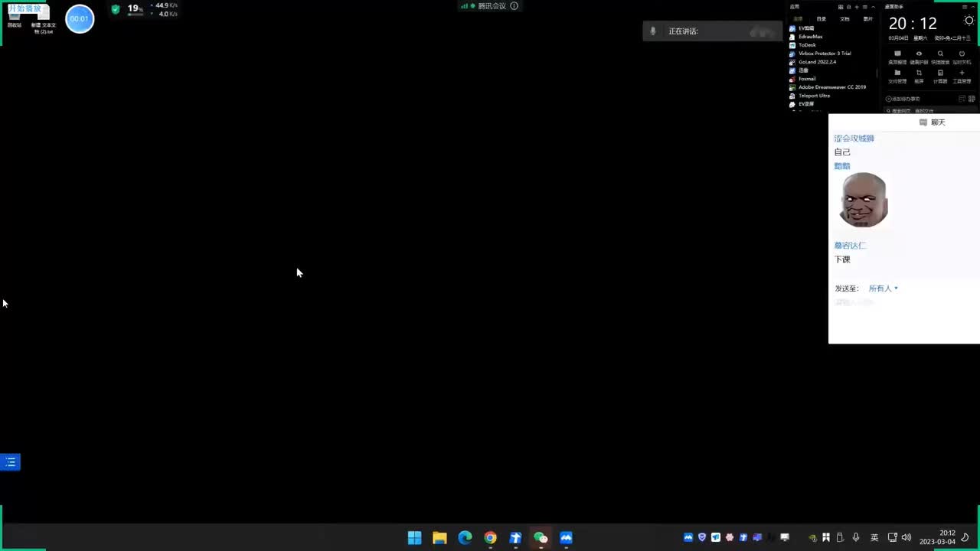
Task: Launch EdrawMax from the app list
Action: click(x=810, y=37)
